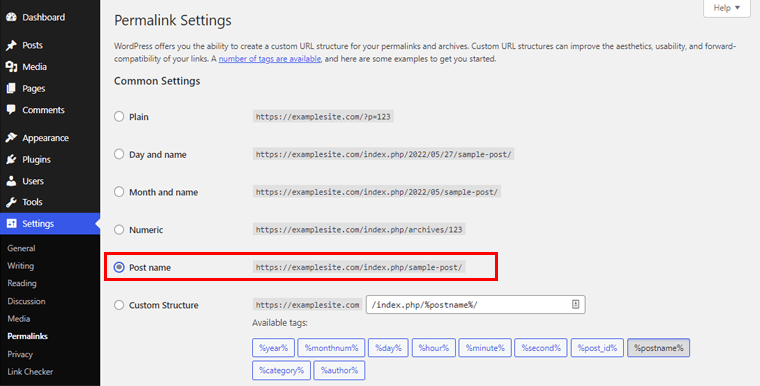This screenshot has height=386, width=760.
Task: Click the Posts pushpin icon
Action: pyautogui.click(x=11, y=46)
